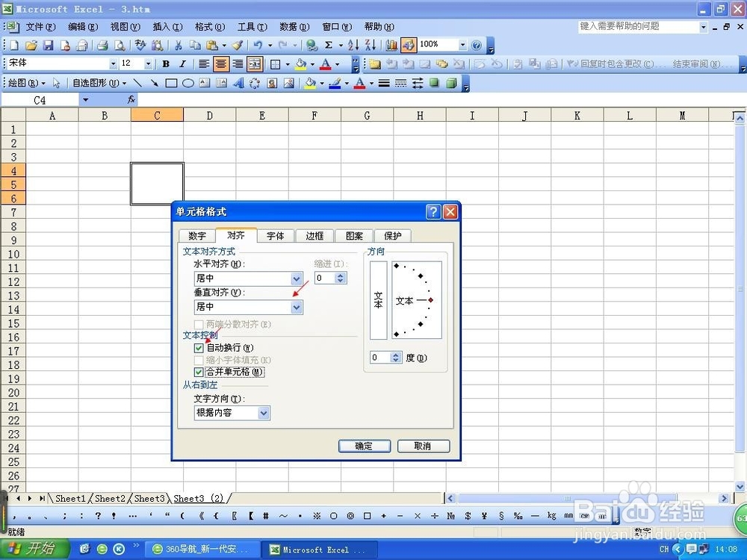Click the Microsoft Excel Help icon
This screenshot has width=747, height=560.
[x=477, y=46]
